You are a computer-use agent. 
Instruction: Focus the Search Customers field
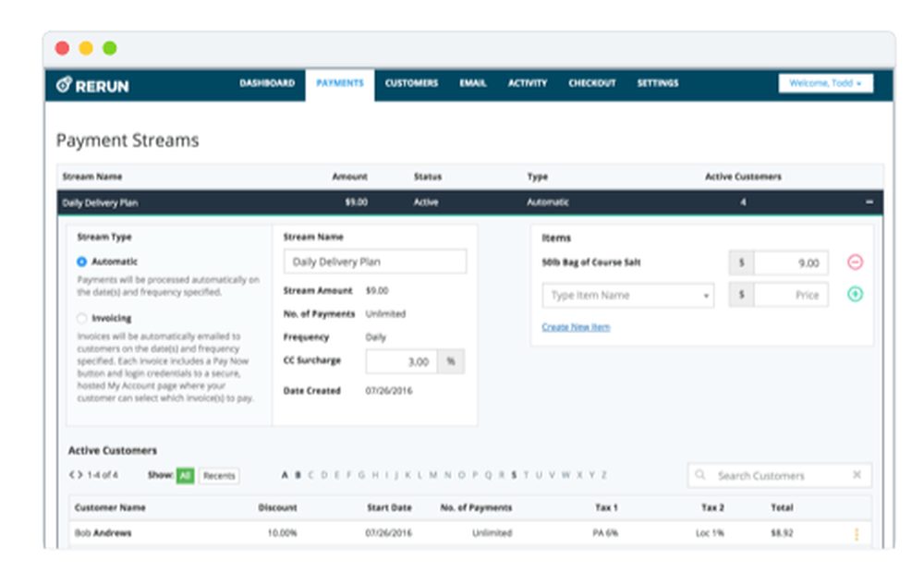pyautogui.click(x=779, y=475)
